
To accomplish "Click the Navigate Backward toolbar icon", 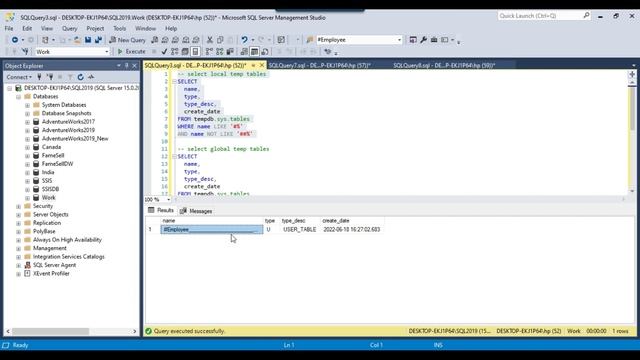I will click(x=15, y=40).
